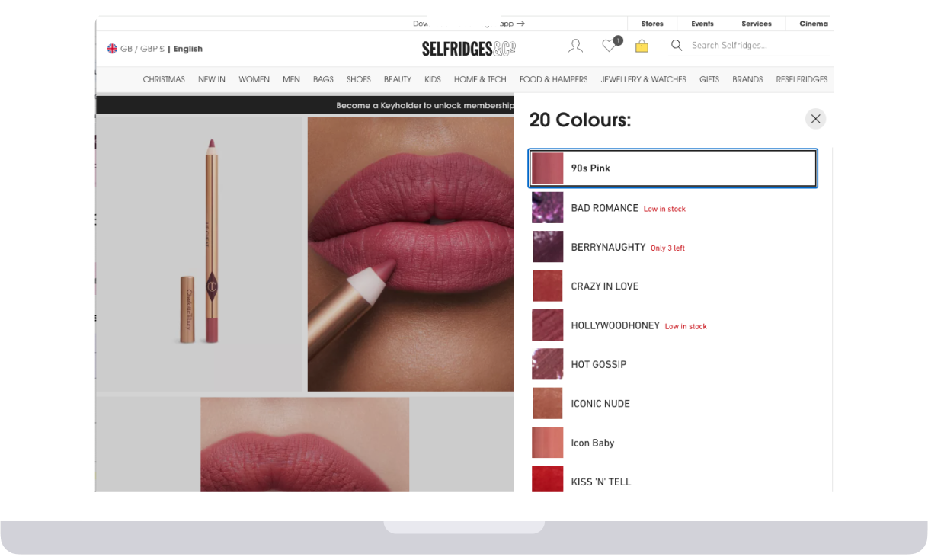Open the FOOD & HAMPERS menu
Screen dimensions: 928x560
click(554, 79)
